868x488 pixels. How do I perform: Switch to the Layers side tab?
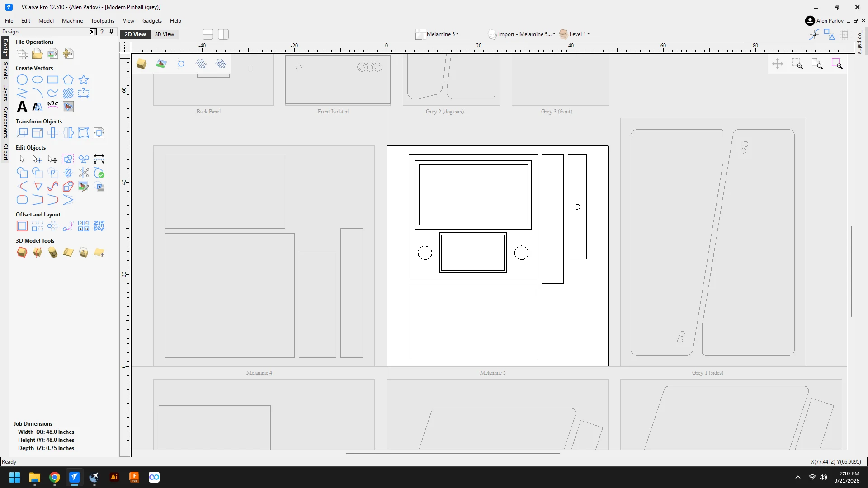click(x=5, y=93)
